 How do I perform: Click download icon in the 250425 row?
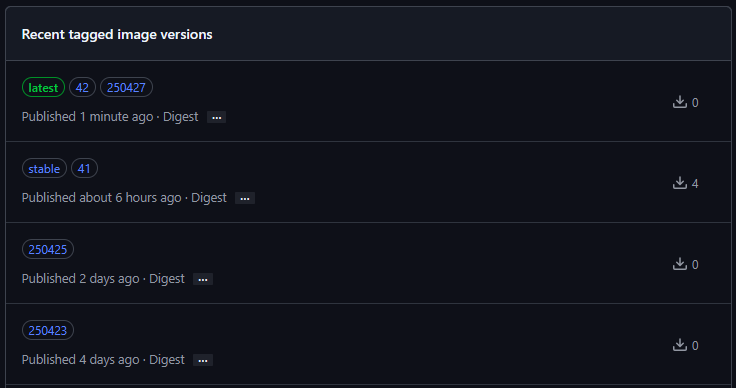click(680, 264)
